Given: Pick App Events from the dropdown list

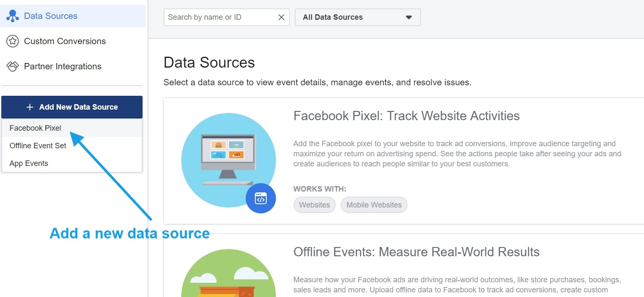Looking at the screenshot, I should [29, 163].
